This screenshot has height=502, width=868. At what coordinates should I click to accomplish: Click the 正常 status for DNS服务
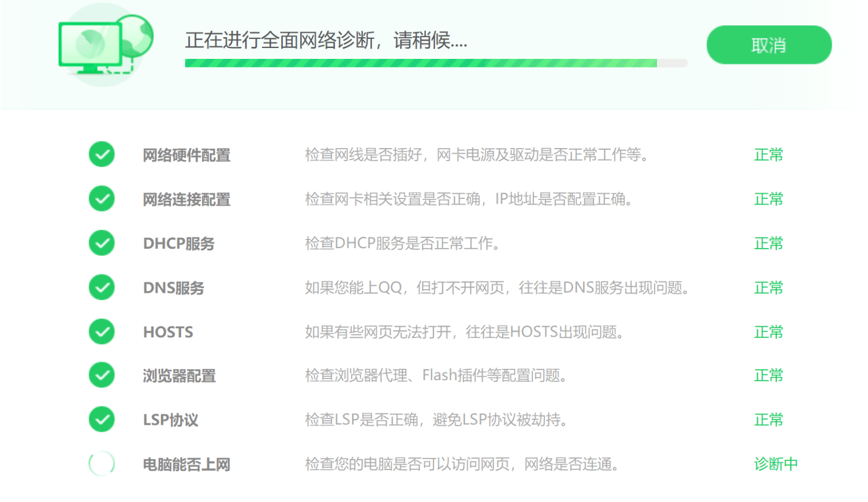click(x=768, y=288)
